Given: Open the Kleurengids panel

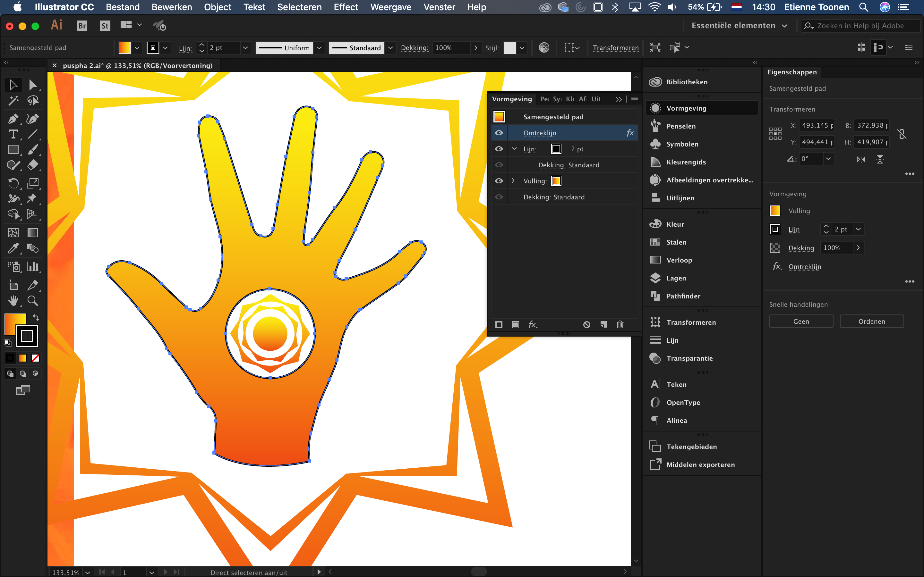Looking at the screenshot, I should point(686,162).
